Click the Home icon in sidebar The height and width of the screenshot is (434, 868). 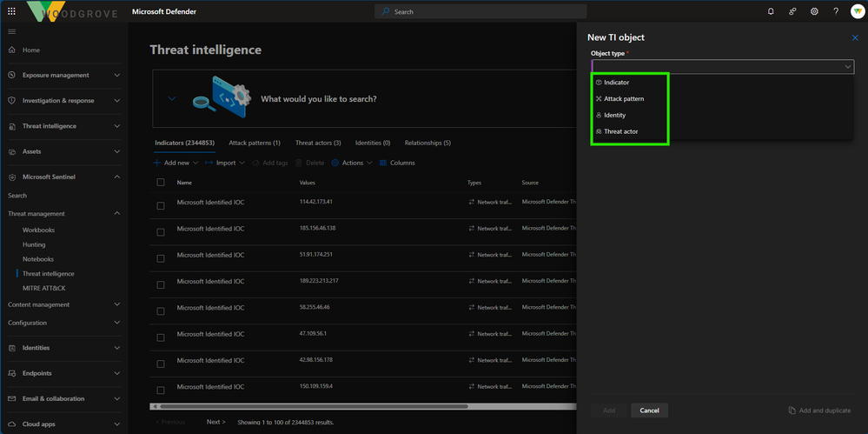pos(11,50)
